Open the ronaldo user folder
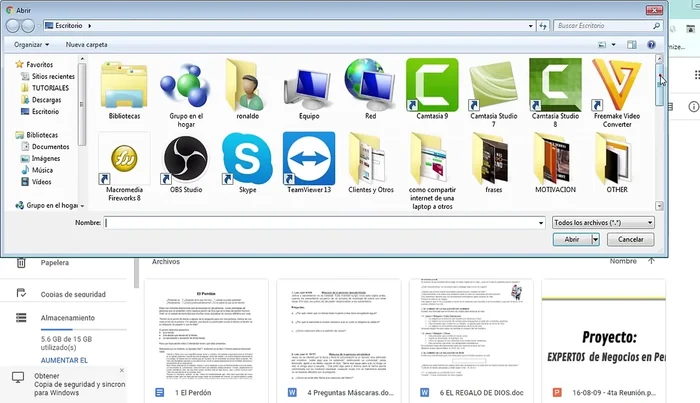This screenshot has height=403, width=700. (247, 86)
